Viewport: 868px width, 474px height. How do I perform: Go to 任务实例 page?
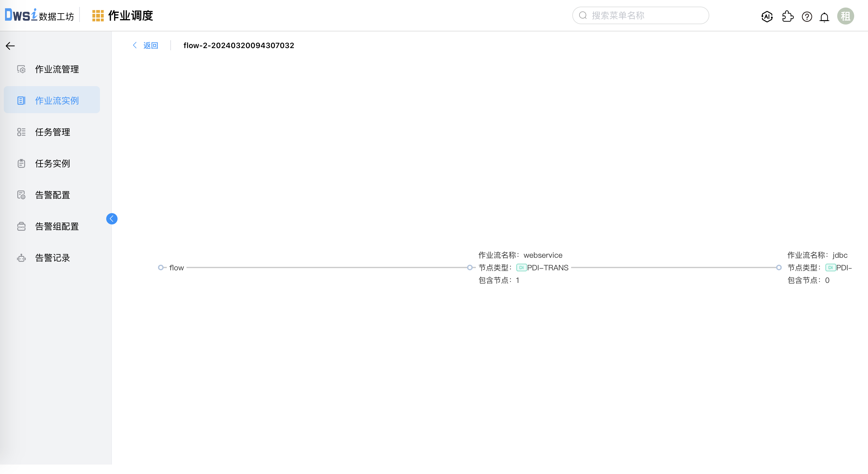(x=52, y=164)
